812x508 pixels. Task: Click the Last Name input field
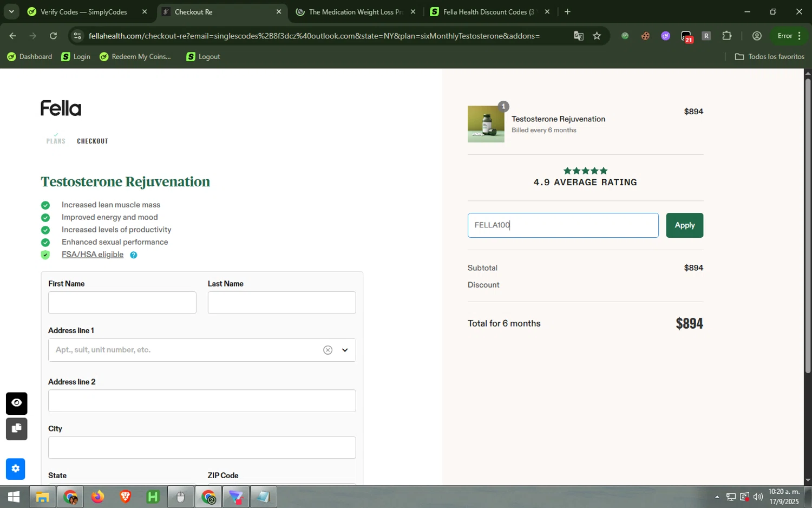point(281,303)
